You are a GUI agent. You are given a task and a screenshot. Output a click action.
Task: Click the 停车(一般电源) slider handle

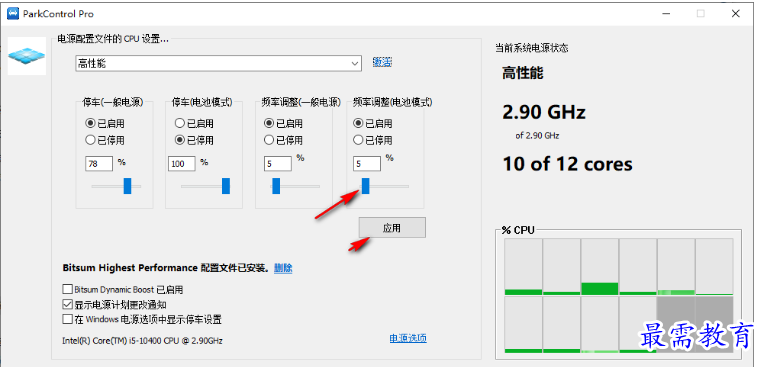point(127,186)
